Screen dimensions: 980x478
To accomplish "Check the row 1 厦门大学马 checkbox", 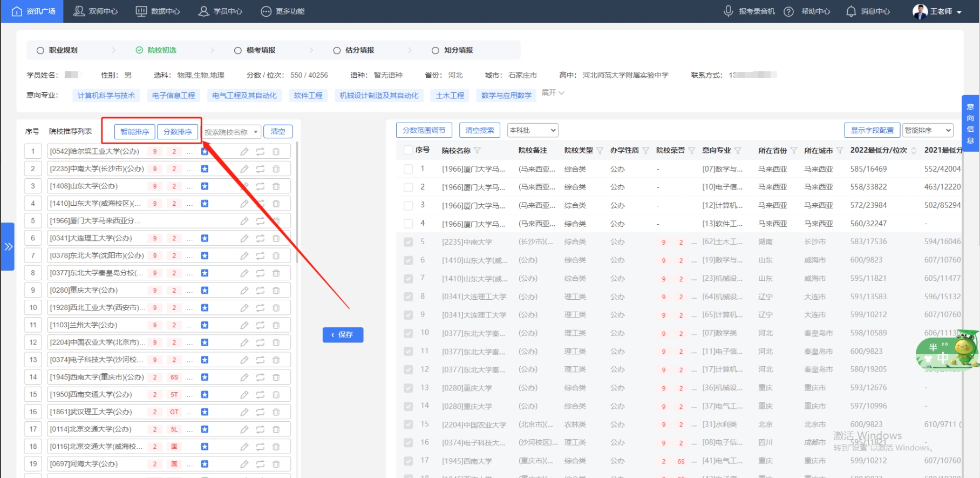I will pyautogui.click(x=409, y=169).
